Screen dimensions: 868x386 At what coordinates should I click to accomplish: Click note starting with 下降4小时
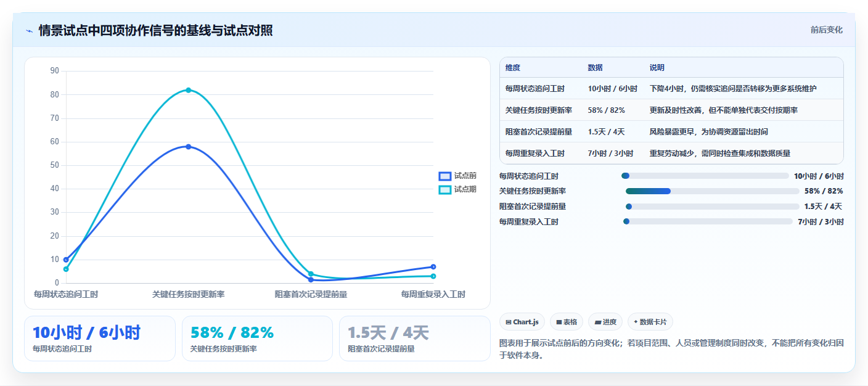733,89
